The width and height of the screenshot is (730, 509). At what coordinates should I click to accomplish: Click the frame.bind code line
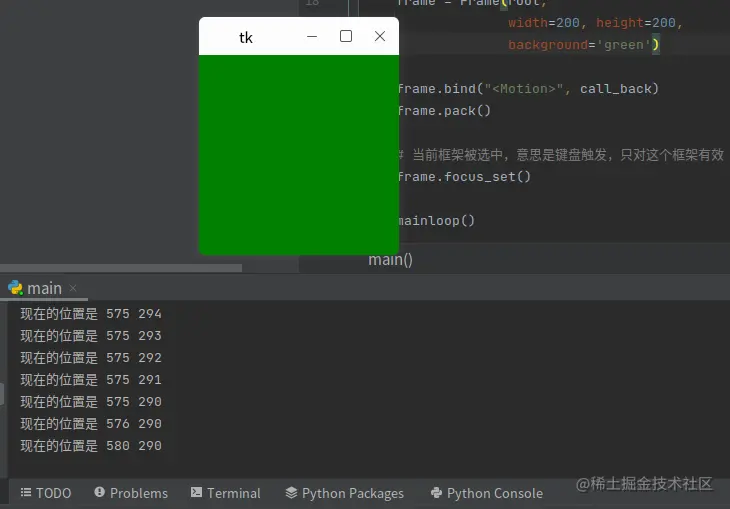(528, 88)
